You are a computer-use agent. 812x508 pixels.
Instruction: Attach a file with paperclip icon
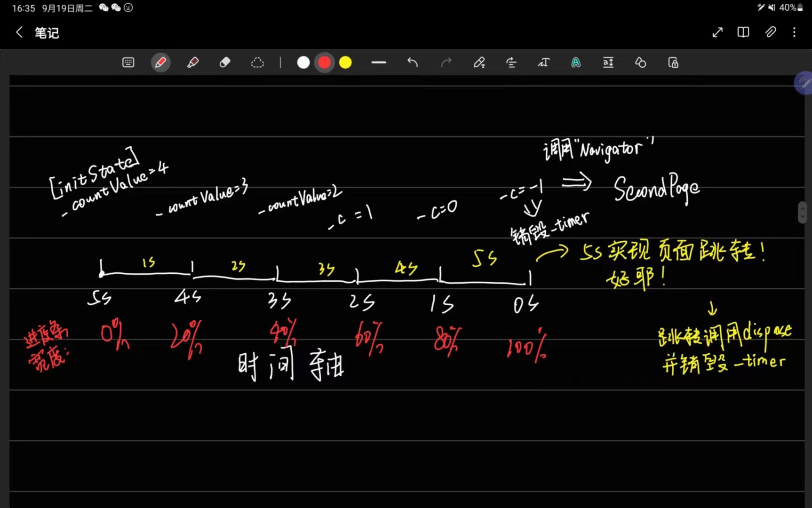pyautogui.click(x=770, y=32)
